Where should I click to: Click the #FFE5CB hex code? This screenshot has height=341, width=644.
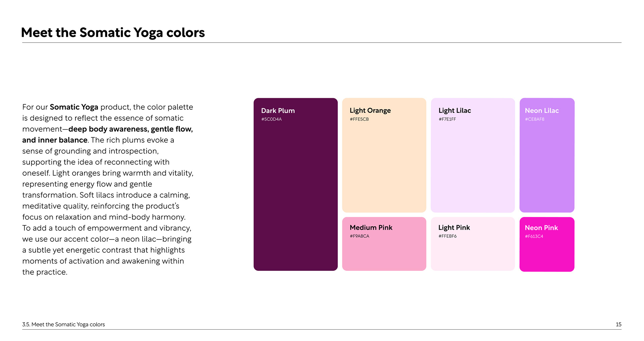click(359, 119)
